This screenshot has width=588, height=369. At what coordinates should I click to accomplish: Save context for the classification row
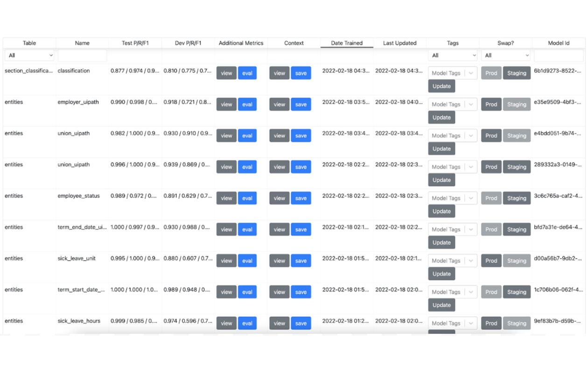pyautogui.click(x=301, y=73)
